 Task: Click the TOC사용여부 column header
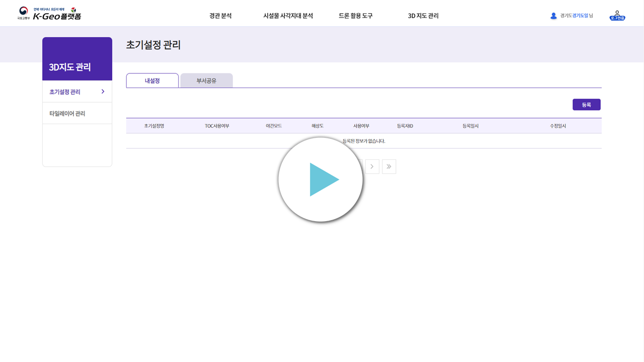click(x=216, y=126)
